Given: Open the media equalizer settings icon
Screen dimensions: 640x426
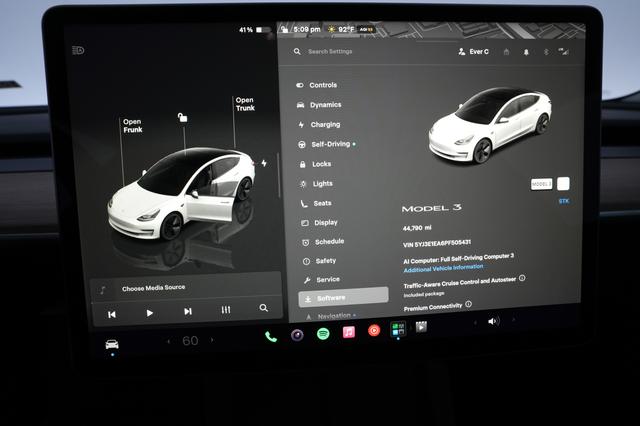Looking at the screenshot, I should [x=226, y=310].
